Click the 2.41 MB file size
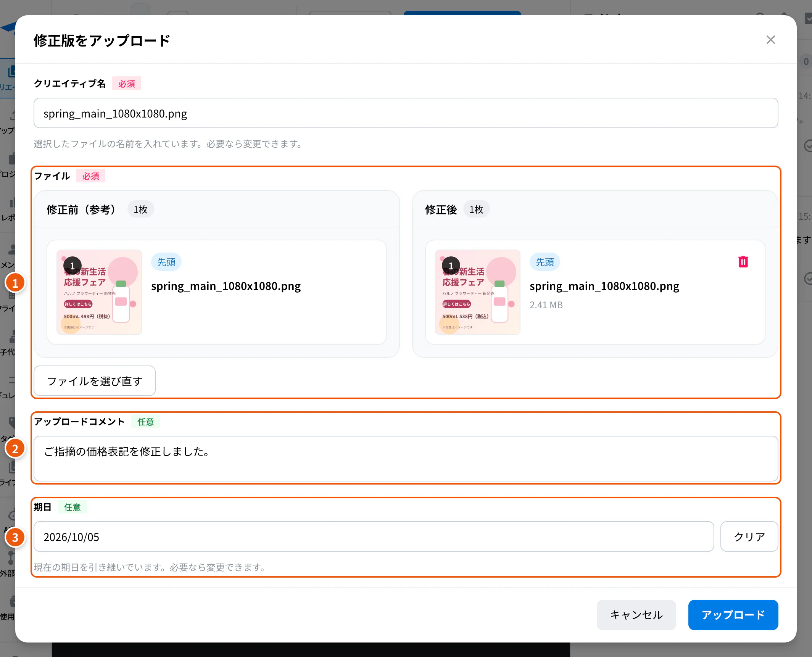 pyautogui.click(x=546, y=305)
